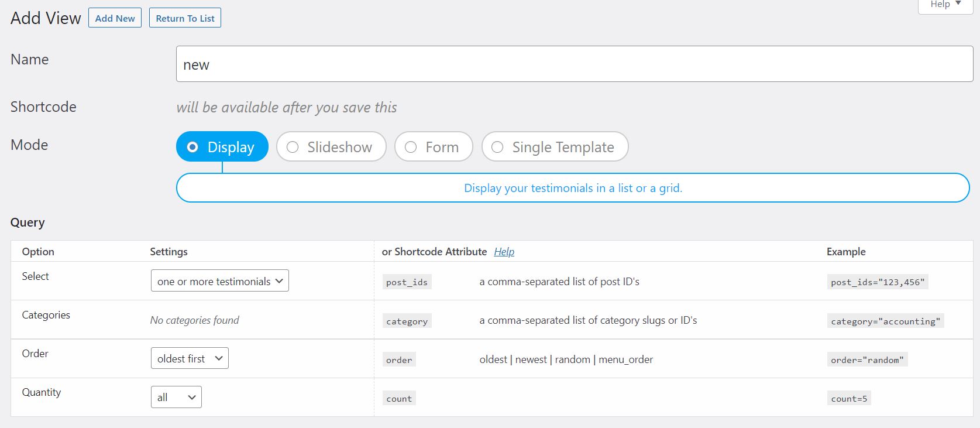Open the 'one or more testimonials' dropdown
The height and width of the screenshot is (428, 980).
219,281
